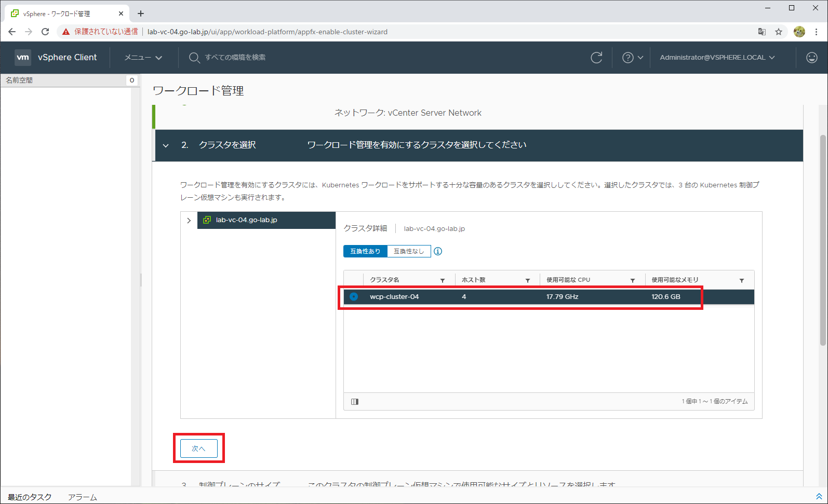Viewport: 828px width, 504px height.
Task: Click the vm logo in the header
Action: pos(23,58)
